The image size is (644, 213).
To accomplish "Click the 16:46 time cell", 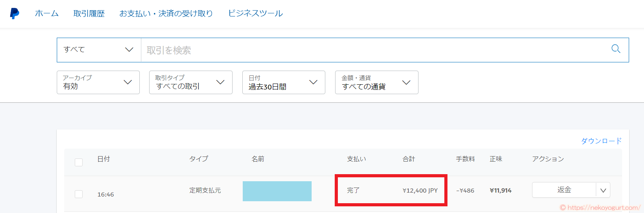I will [x=106, y=195].
